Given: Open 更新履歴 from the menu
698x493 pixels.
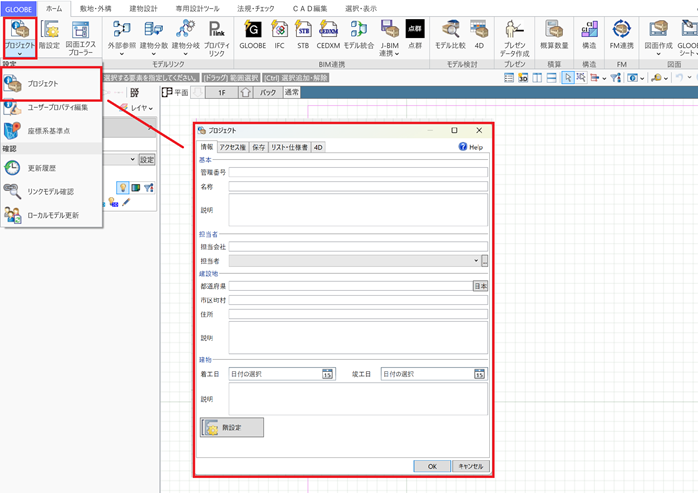Looking at the screenshot, I should pos(48,168).
